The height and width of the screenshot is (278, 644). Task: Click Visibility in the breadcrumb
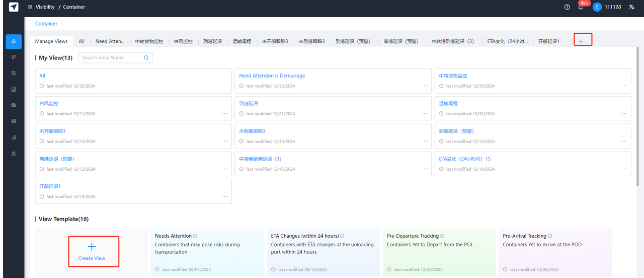[x=45, y=7]
